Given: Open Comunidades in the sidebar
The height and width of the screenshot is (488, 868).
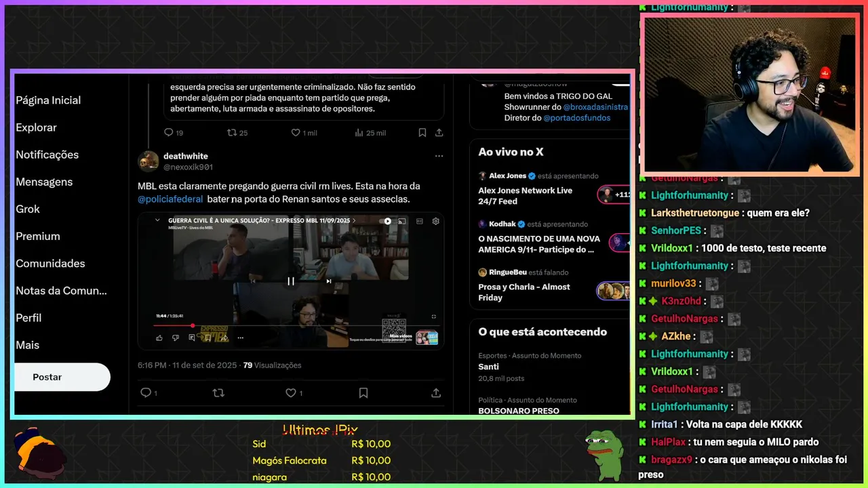Looking at the screenshot, I should [50, 263].
